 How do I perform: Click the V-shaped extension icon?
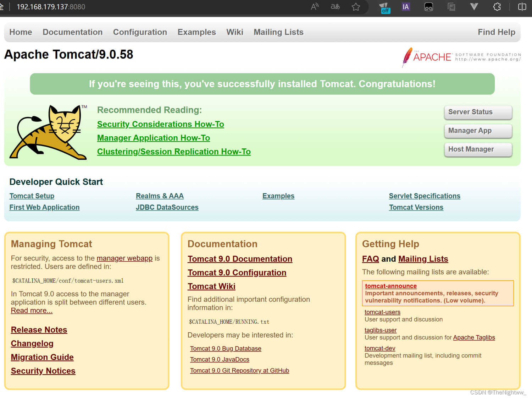[x=474, y=6]
